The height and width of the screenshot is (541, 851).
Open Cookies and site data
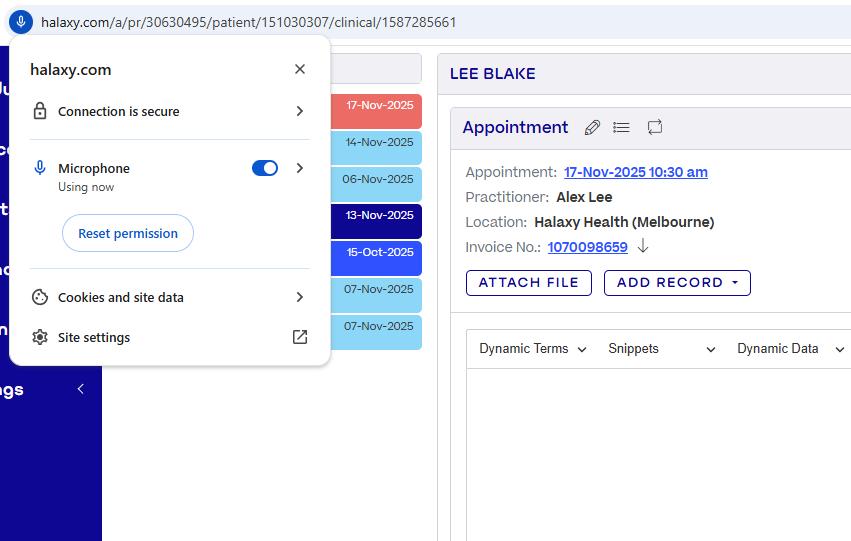pyautogui.click(x=169, y=297)
